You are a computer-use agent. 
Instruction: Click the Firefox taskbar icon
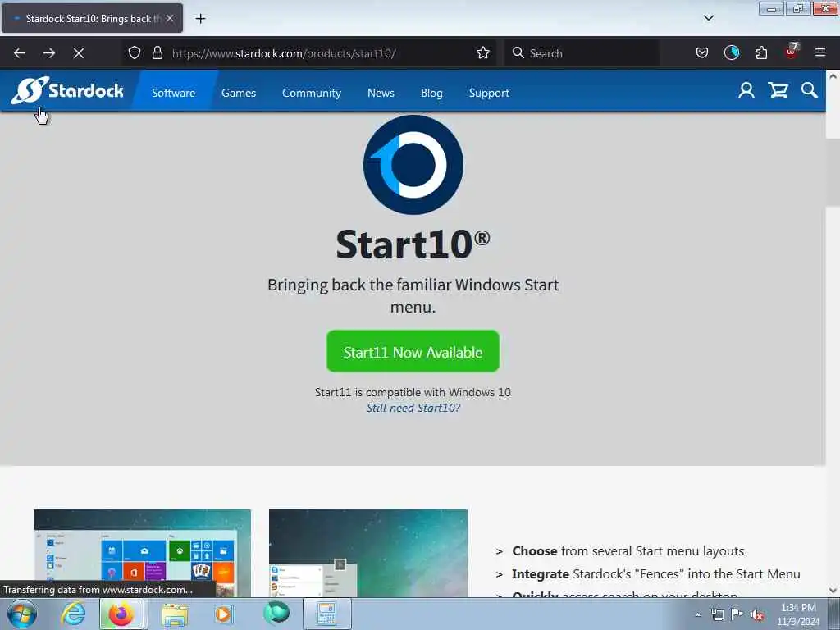pyautogui.click(x=121, y=614)
